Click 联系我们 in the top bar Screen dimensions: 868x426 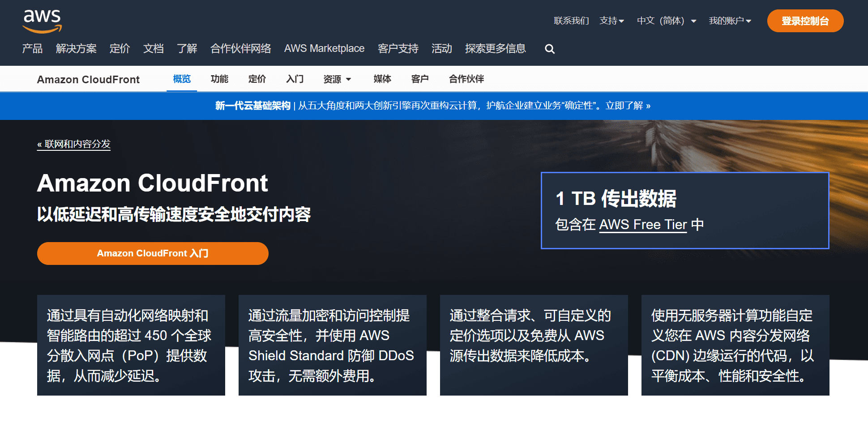[x=571, y=21]
